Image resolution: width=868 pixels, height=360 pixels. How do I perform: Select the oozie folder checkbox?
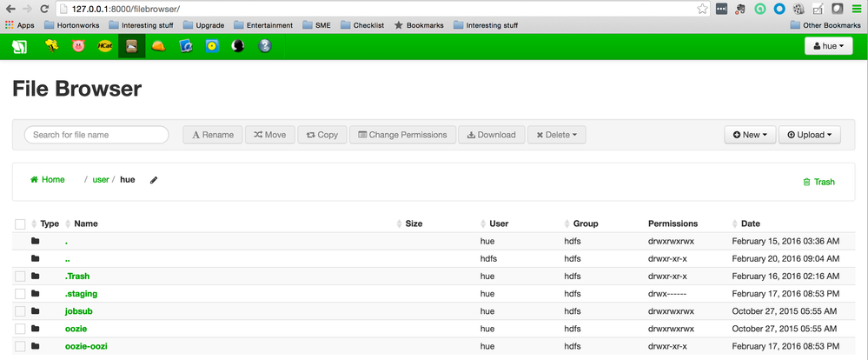(20, 329)
